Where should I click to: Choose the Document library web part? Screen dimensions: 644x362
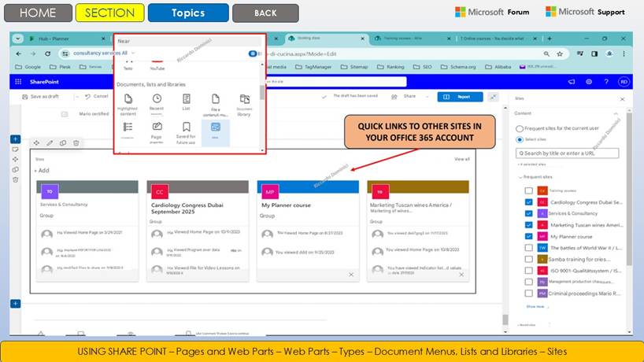pyautogui.click(x=244, y=102)
